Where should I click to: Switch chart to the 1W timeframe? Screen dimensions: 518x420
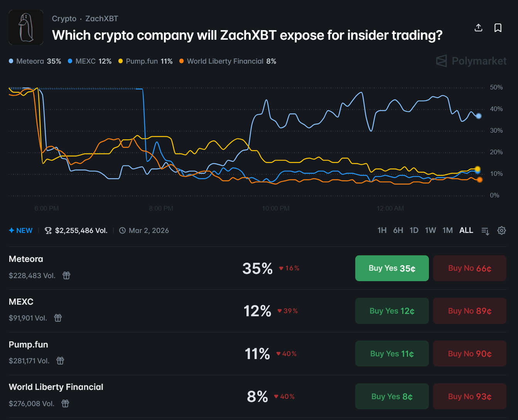(x=430, y=230)
